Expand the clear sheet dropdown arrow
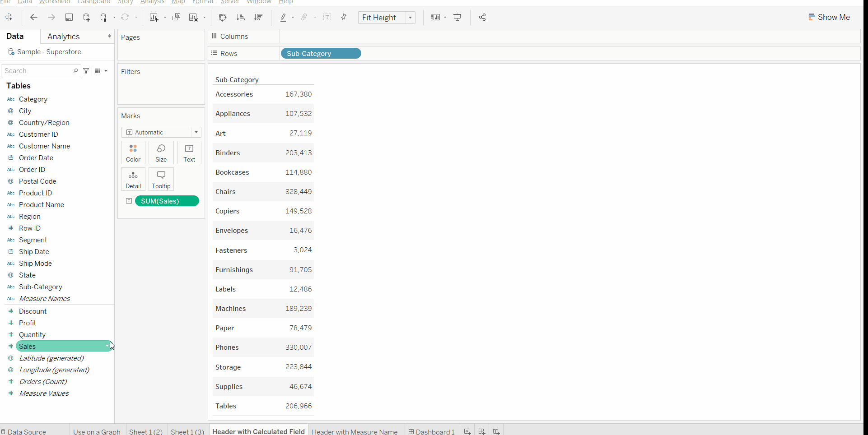The height and width of the screenshot is (435, 868). [x=205, y=18]
